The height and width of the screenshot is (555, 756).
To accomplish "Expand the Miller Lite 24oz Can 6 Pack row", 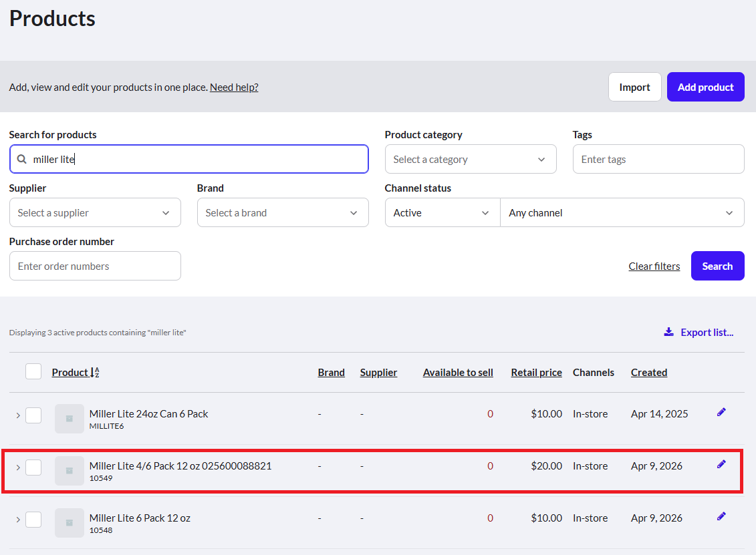I will [x=18, y=415].
